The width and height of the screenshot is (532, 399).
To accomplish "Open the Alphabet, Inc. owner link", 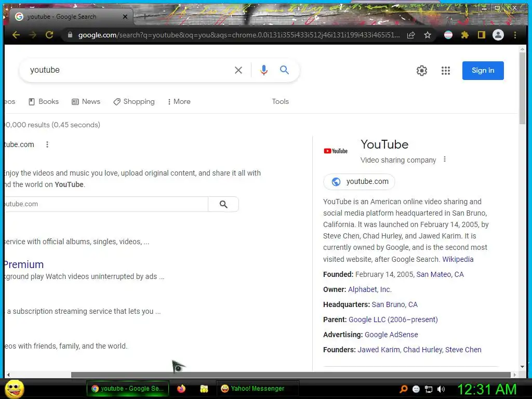I will [x=370, y=289].
